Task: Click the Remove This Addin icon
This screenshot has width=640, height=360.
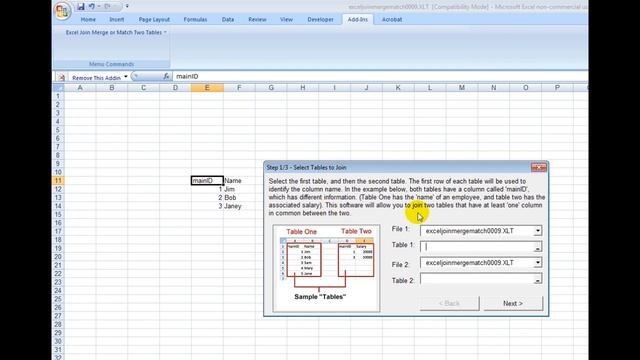Action: (x=61, y=77)
